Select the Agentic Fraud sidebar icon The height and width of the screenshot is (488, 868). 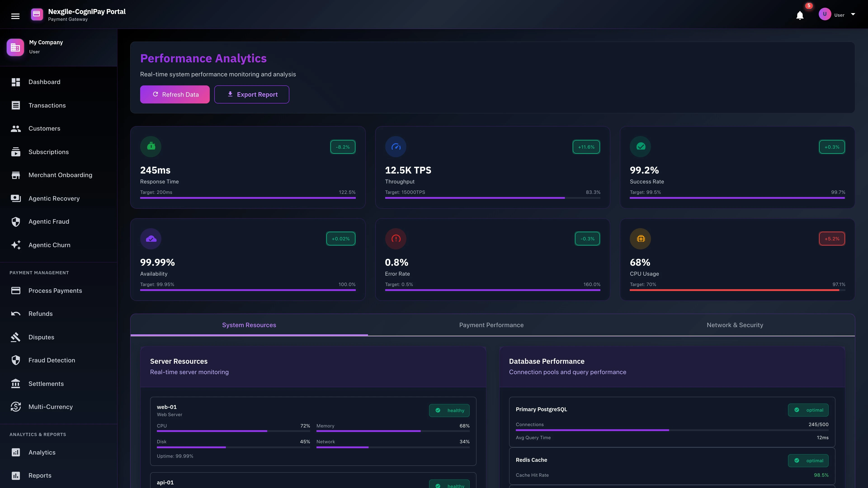click(16, 222)
